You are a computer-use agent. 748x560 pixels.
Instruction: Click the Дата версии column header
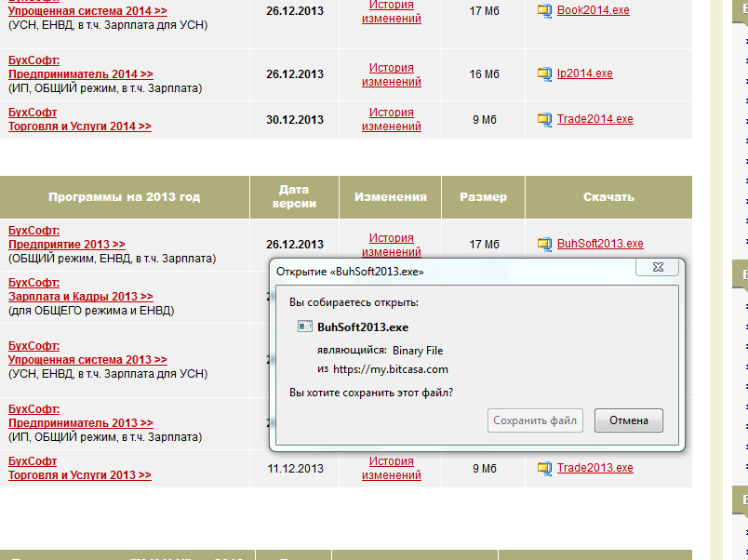pyautogui.click(x=294, y=197)
